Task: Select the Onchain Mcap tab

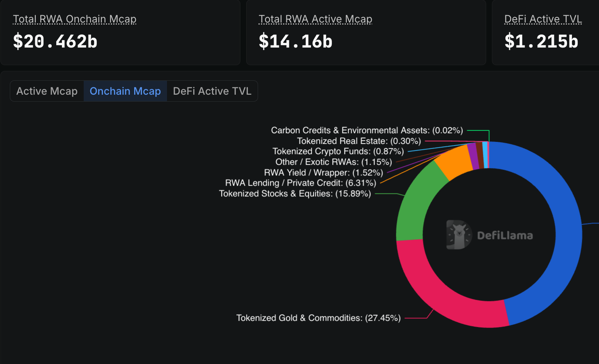Action: 125,91
